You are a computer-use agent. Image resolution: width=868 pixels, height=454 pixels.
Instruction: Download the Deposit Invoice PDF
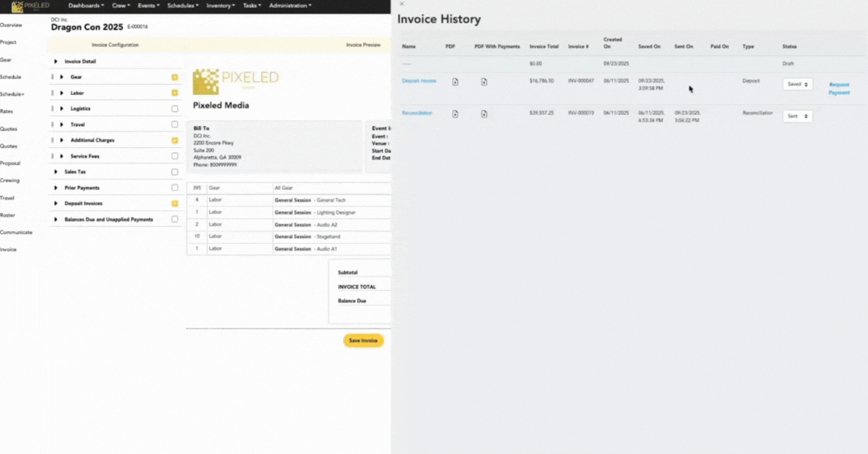pyautogui.click(x=455, y=82)
